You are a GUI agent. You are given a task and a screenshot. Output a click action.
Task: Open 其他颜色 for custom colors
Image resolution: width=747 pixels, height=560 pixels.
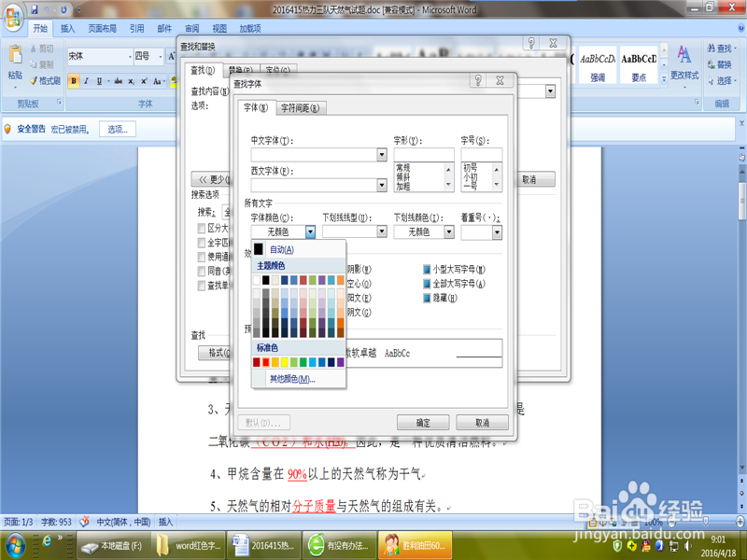tap(291, 379)
